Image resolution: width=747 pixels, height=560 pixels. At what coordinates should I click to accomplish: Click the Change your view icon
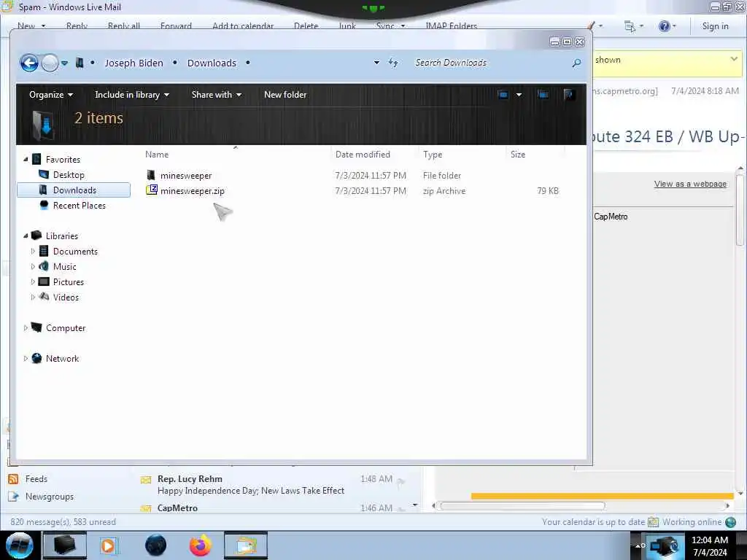(x=503, y=95)
